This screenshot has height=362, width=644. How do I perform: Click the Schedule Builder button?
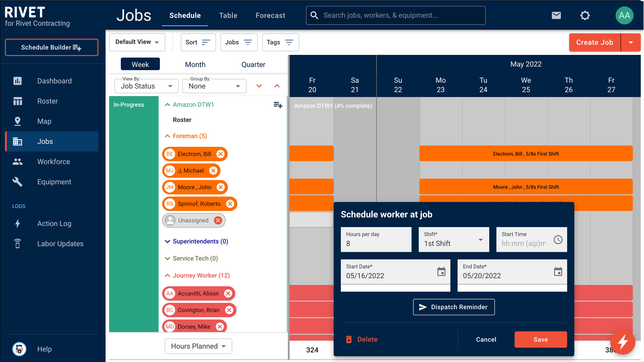point(51,47)
